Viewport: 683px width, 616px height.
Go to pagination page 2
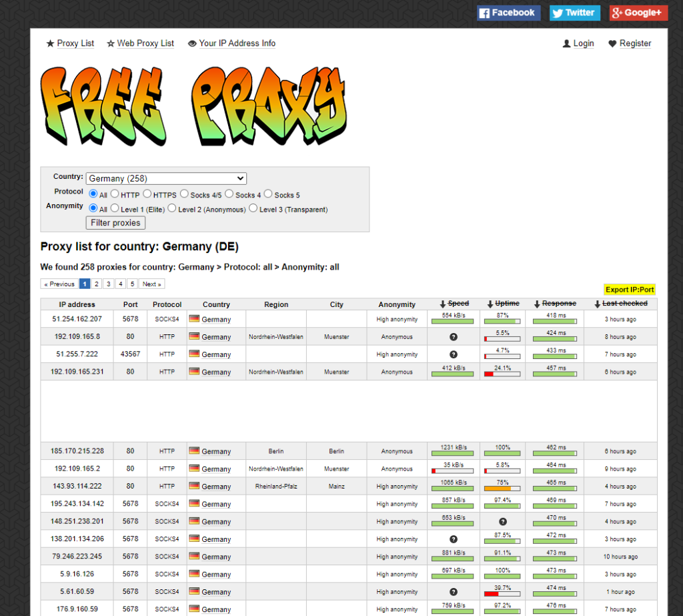point(97,284)
